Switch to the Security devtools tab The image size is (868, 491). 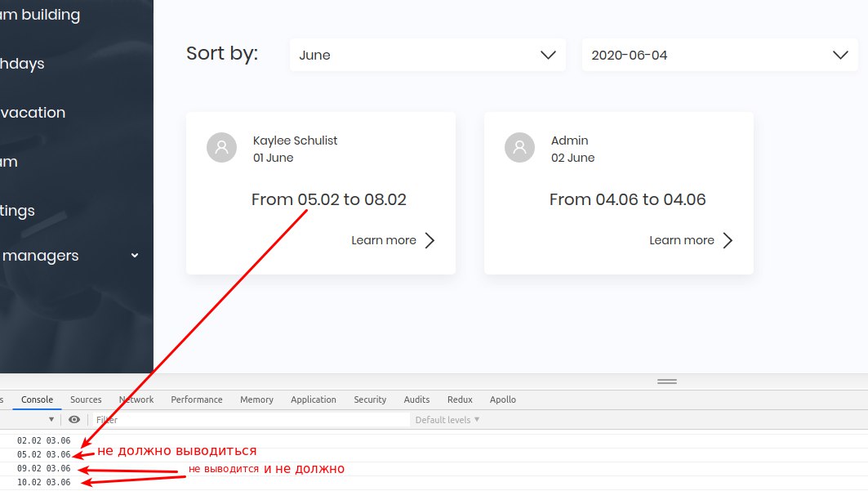click(x=370, y=399)
